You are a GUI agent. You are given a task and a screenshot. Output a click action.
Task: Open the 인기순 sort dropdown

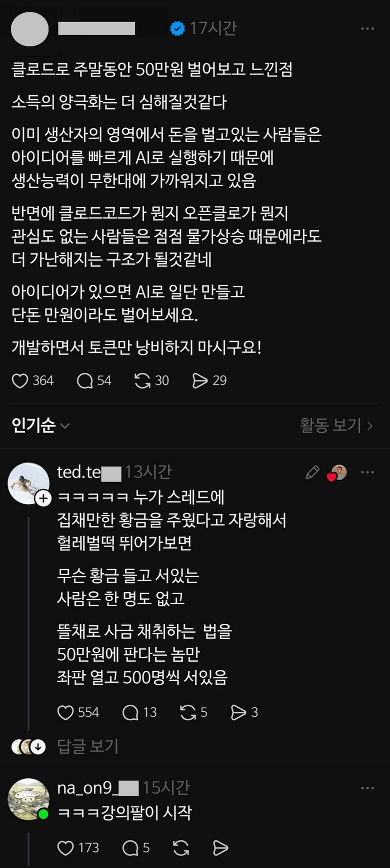pos(40,425)
